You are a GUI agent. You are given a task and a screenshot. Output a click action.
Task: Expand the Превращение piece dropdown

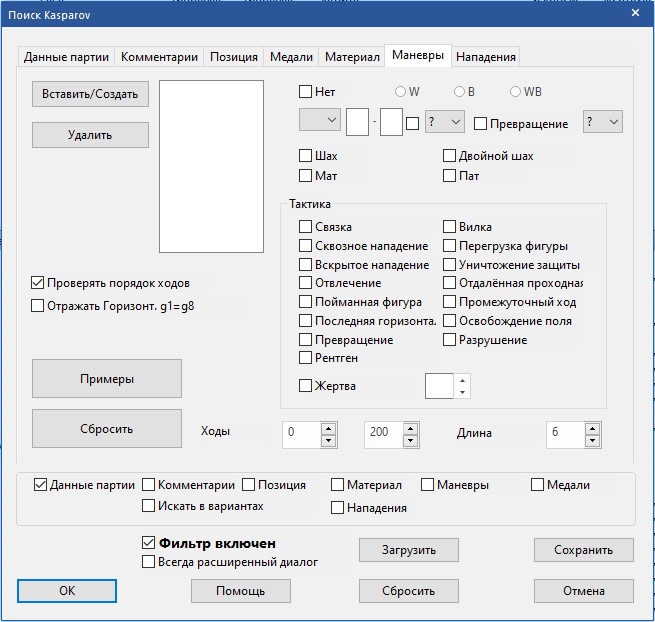coord(603,123)
